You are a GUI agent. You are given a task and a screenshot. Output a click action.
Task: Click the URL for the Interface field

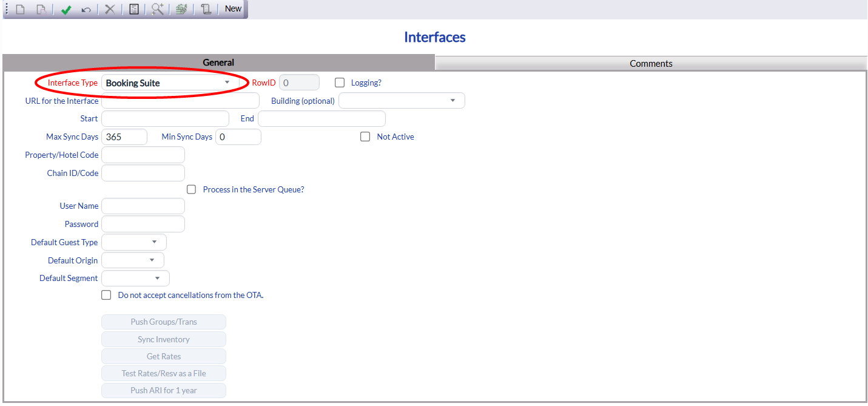click(180, 101)
